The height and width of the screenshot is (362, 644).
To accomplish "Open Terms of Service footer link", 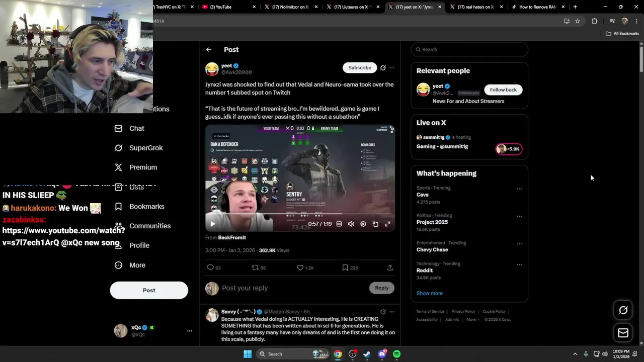I will click(x=430, y=312).
